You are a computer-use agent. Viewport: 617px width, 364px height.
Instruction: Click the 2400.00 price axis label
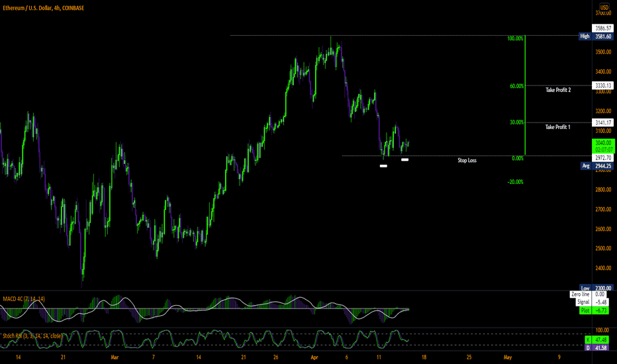(x=603, y=268)
